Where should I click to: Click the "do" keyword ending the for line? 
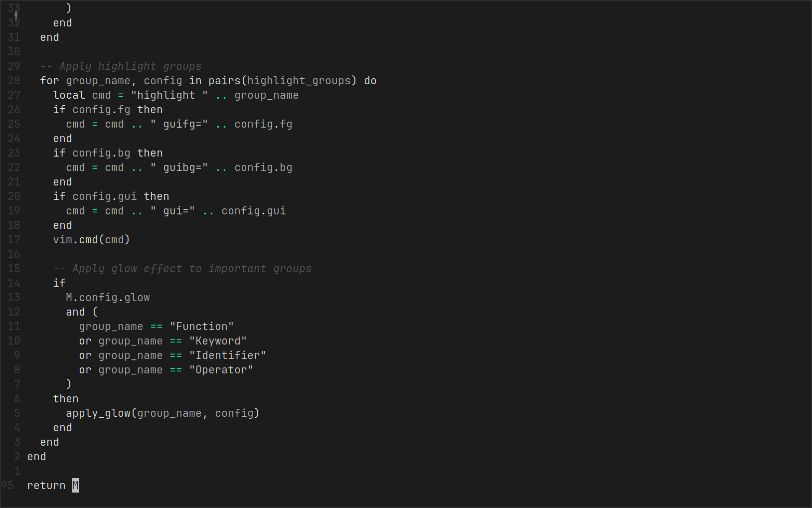pyautogui.click(x=370, y=81)
